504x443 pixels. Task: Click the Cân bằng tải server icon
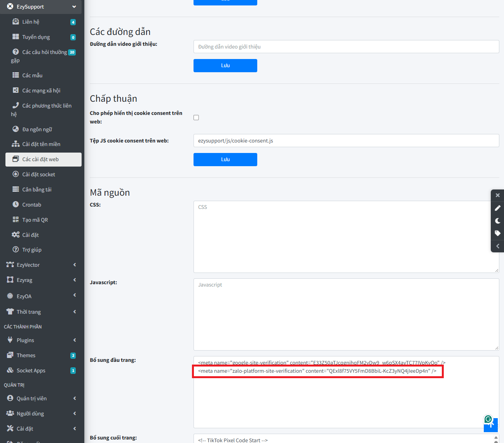[x=16, y=189]
